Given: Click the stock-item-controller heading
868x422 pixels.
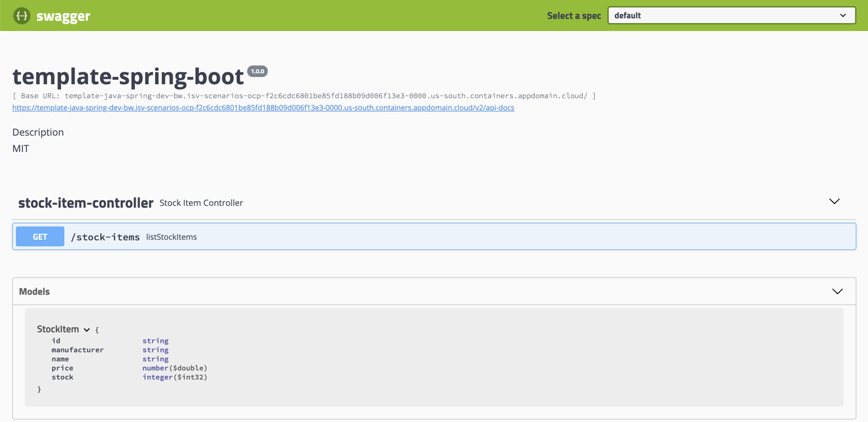Looking at the screenshot, I should coord(85,203).
